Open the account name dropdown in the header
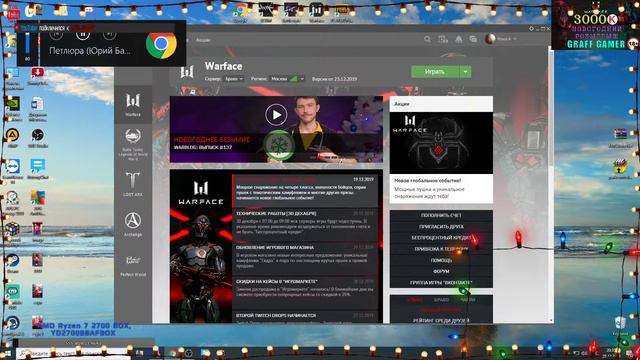The width and height of the screenshot is (640, 360). click(x=507, y=39)
